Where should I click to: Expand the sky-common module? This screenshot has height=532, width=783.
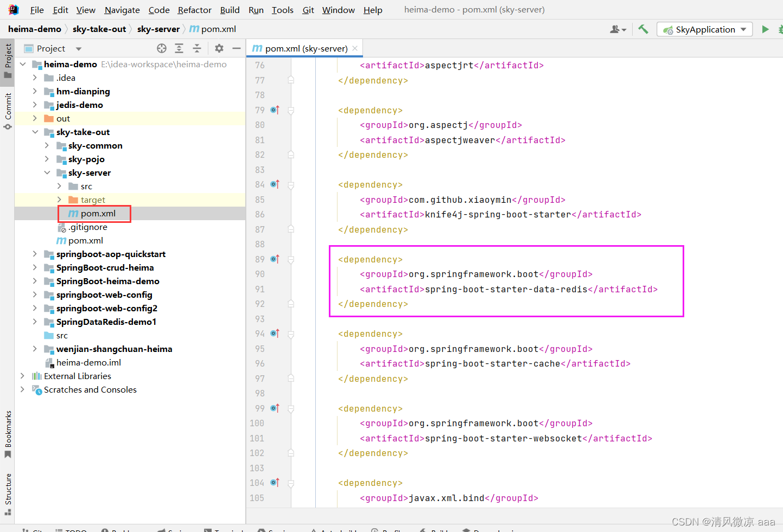coord(47,145)
